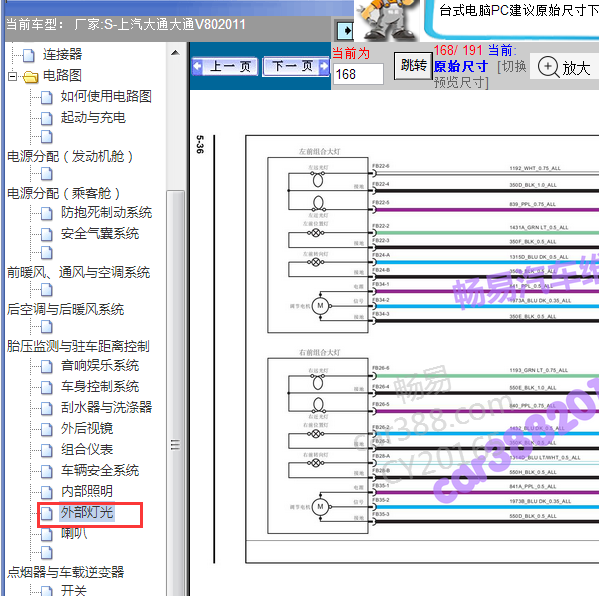Click document icon beside 外后视镜
This screenshot has width=599, height=596.
tap(47, 429)
